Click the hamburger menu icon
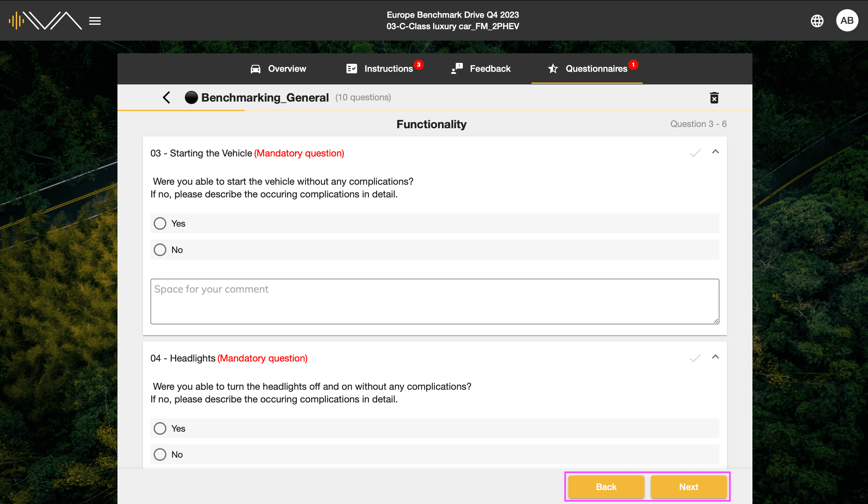The image size is (868, 504). click(x=94, y=20)
